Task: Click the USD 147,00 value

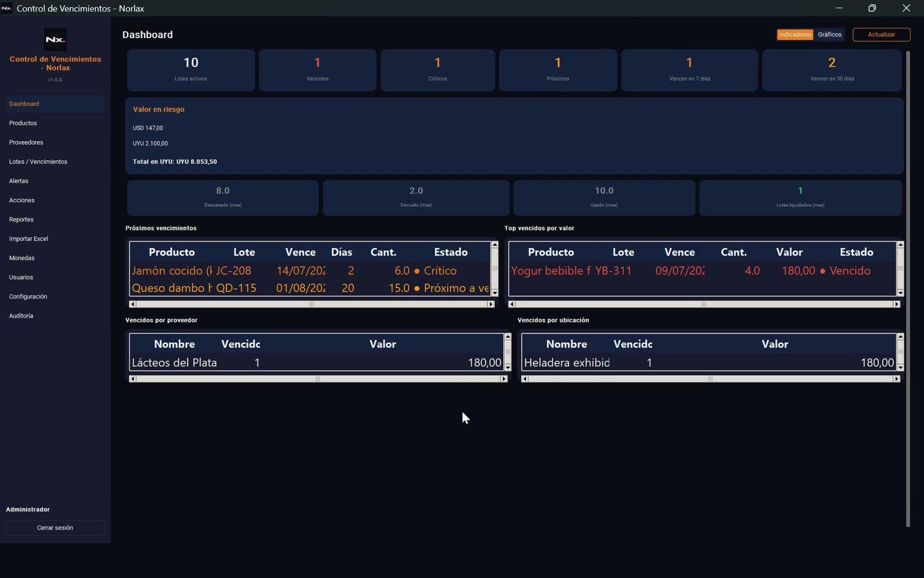Action: [x=148, y=128]
